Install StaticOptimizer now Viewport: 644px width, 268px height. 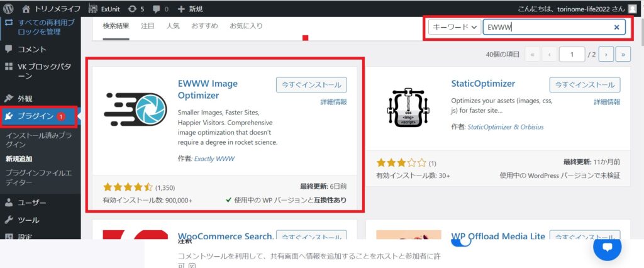(x=585, y=85)
